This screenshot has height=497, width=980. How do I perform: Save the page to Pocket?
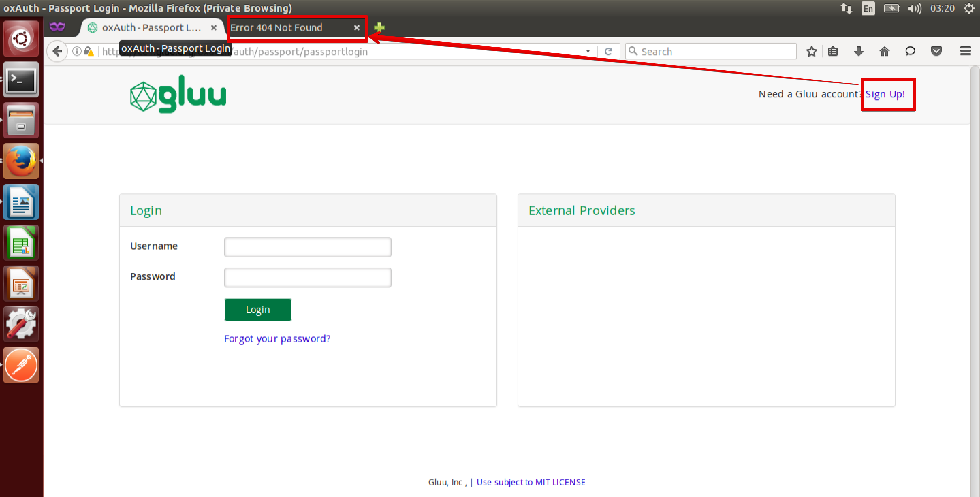pyautogui.click(x=936, y=51)
